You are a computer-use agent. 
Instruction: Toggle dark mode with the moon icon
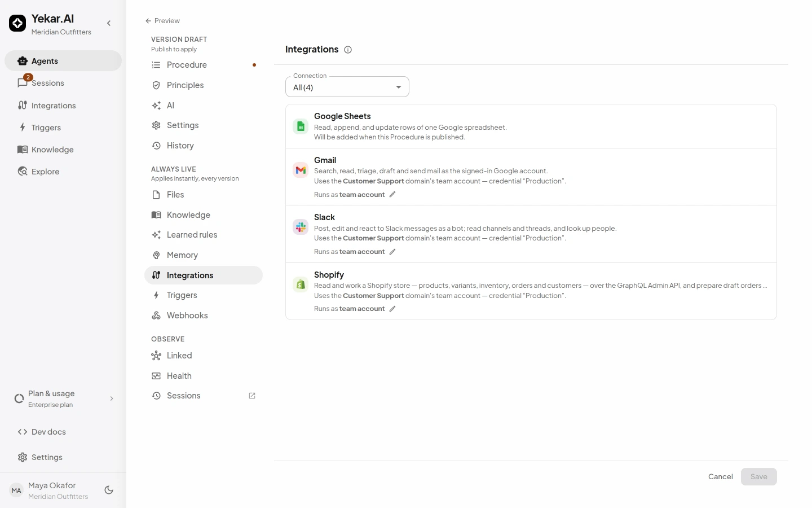tap(109, 490)
